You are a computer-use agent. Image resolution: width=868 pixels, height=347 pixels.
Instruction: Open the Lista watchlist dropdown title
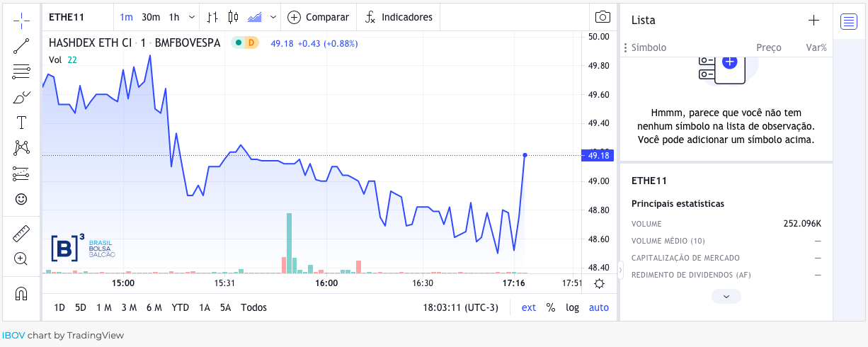point(643,21)
